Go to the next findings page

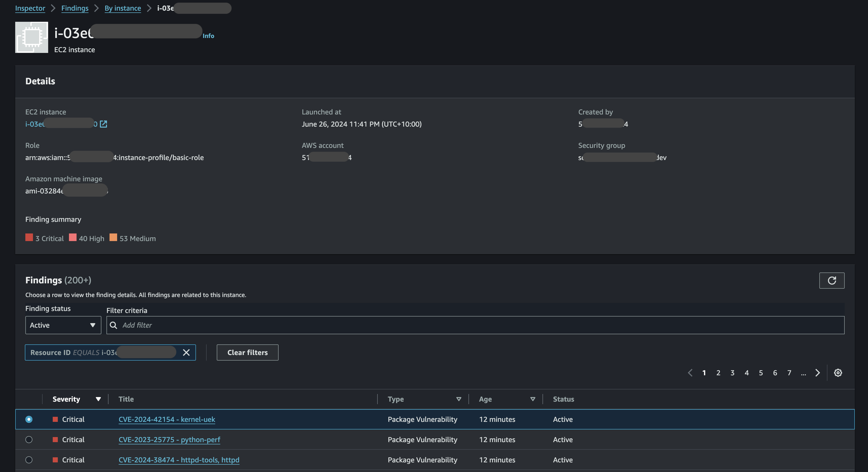pyautogui.click(x=818, y=373)
